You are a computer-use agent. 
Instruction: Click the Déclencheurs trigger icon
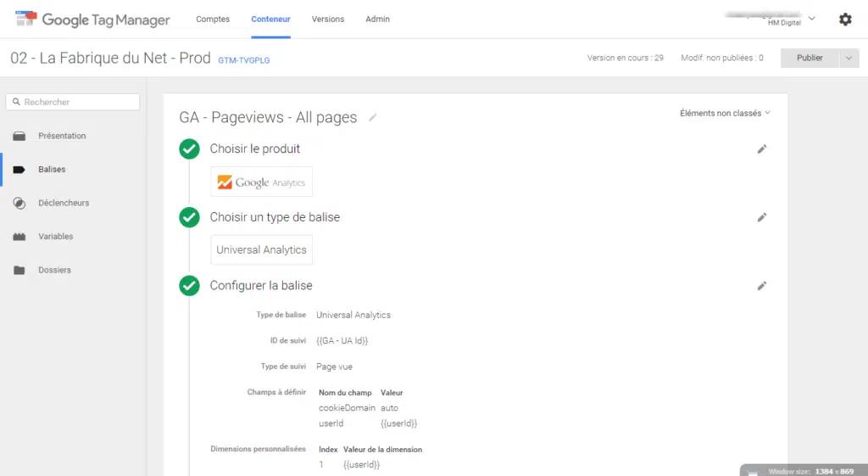(19, 203)
